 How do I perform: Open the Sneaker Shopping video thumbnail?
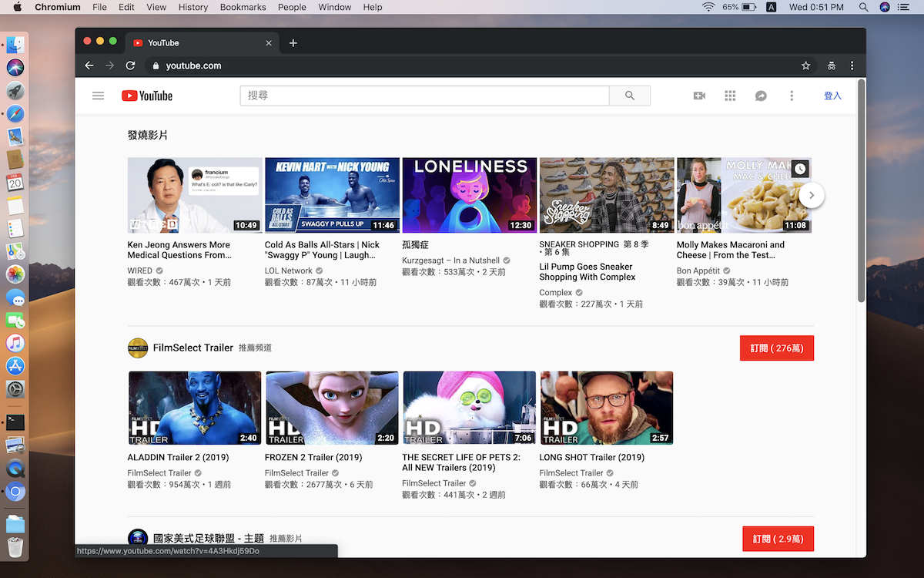pyautogui.click(x=607, y=195)
